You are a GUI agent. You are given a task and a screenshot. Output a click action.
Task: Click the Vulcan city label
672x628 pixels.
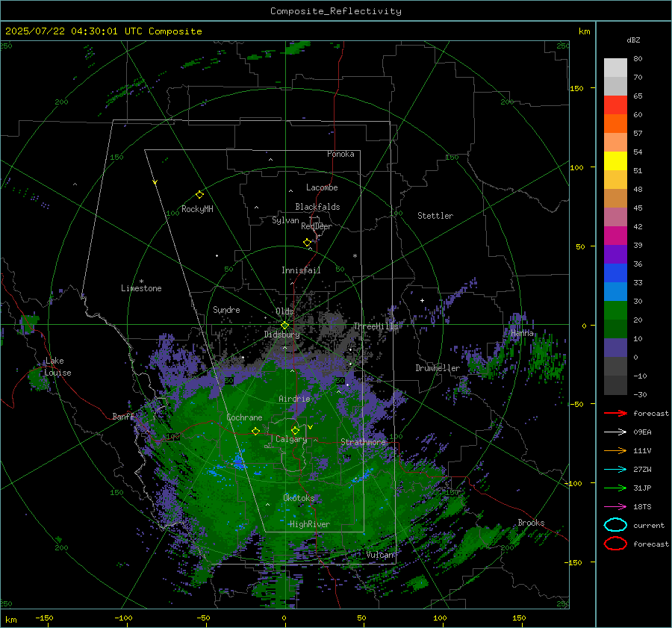(x=380, y=555)
